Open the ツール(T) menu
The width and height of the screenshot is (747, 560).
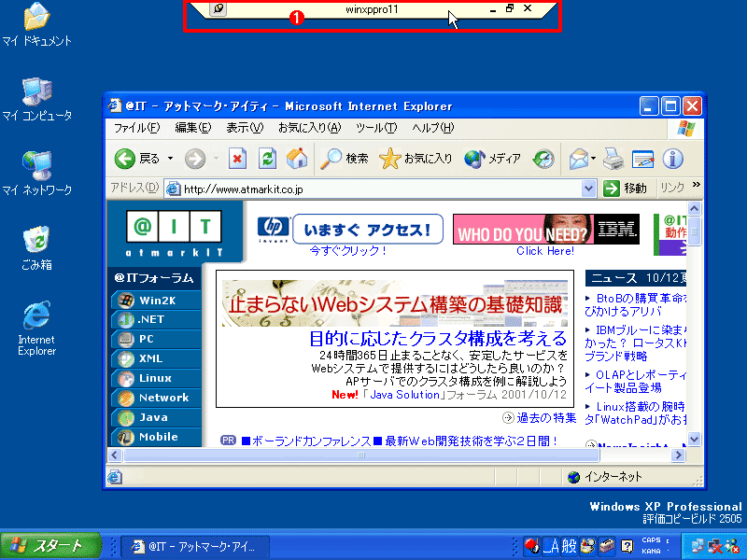coord(376,128)
